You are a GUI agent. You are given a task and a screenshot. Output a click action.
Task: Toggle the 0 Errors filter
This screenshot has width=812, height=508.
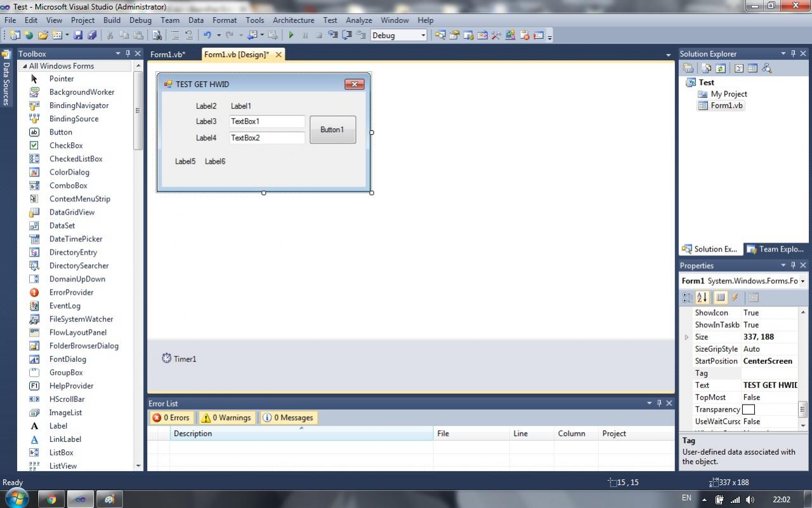tap(171, 417)
